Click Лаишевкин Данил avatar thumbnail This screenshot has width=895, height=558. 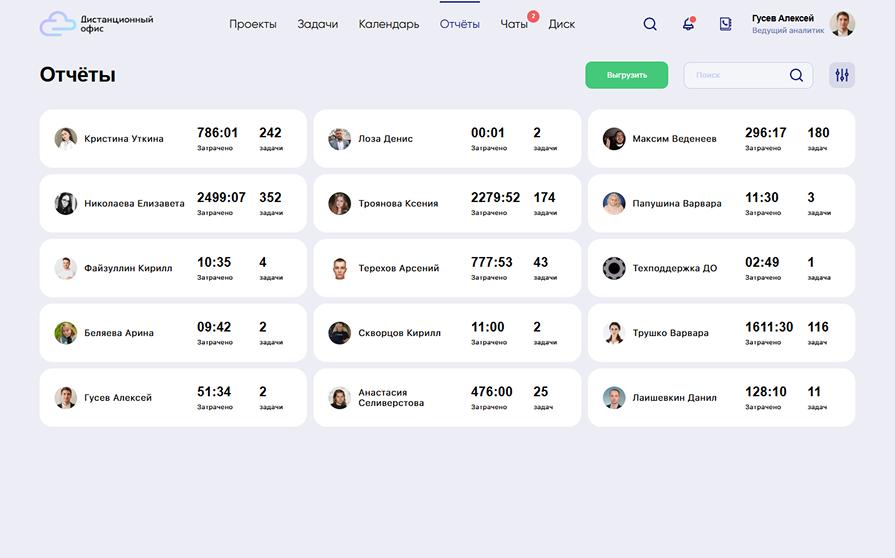coord(614,398)
